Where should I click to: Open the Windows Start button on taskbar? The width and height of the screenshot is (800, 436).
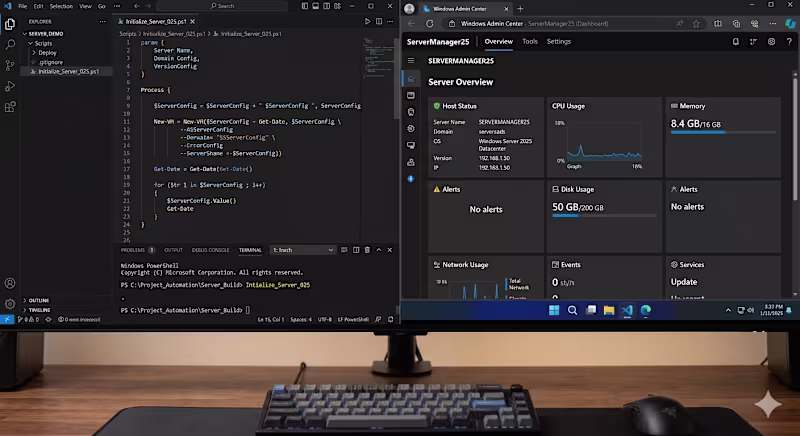[x=554, y=310]
